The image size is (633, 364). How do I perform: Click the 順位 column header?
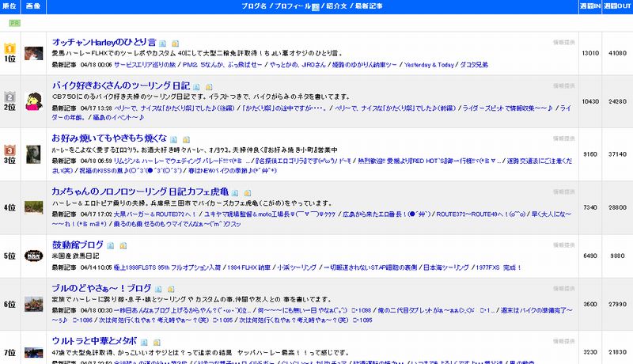pos(9,6)
